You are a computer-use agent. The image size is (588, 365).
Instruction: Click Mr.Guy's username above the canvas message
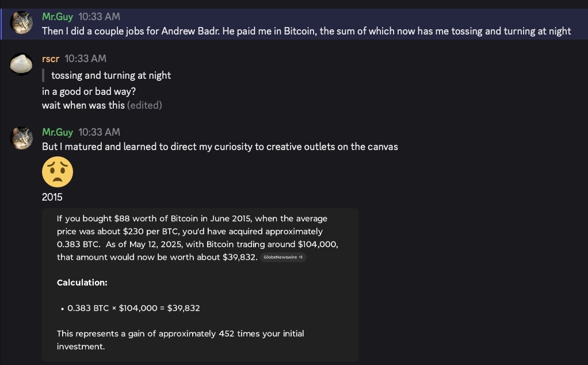[x=58, y=132]
